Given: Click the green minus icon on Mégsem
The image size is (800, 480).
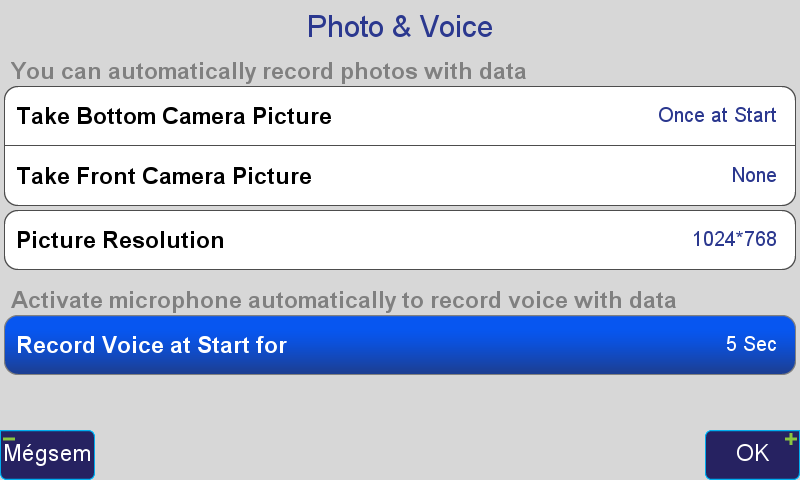Looking at the screenshot, I should tap(9, 438).
